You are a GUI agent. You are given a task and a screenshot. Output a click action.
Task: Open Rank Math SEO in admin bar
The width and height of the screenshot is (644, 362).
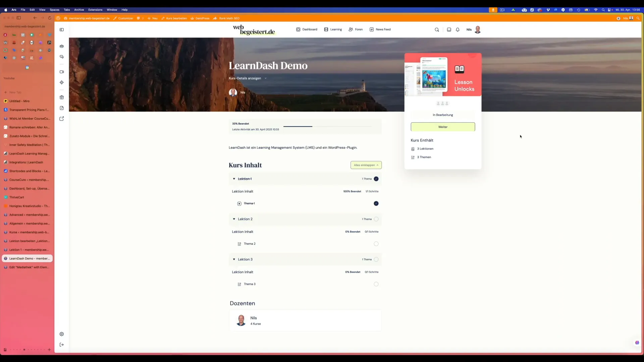[226, 18]
